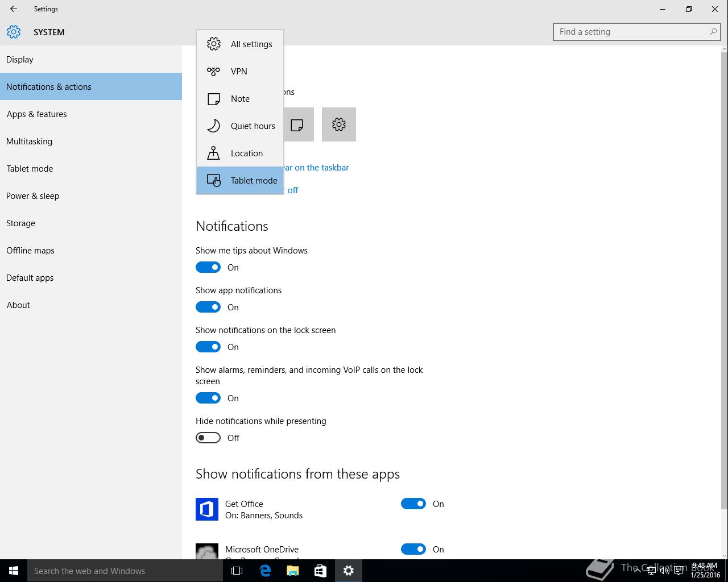Image resolution: width=728 pixels, height=582 pixels.
Task: Turn off Microsoft OneDrive notifications
Action: [x=413, y=549]
